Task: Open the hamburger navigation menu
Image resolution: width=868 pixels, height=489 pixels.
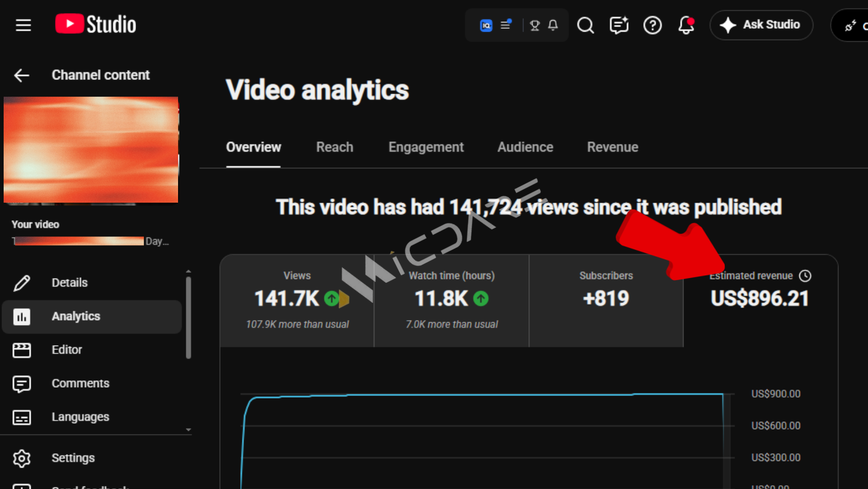Action: (23, 25)
